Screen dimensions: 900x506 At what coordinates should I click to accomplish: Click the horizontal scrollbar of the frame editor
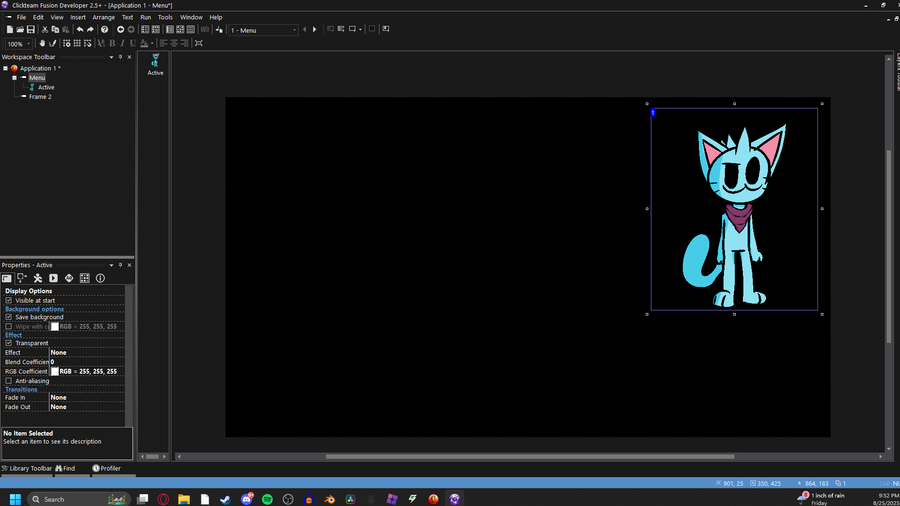point(530,457)
